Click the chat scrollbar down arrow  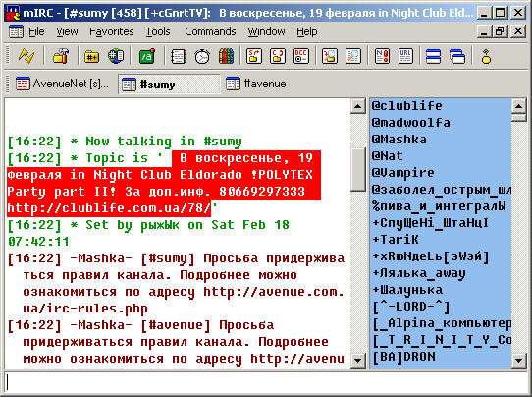(x=357, y=360)
